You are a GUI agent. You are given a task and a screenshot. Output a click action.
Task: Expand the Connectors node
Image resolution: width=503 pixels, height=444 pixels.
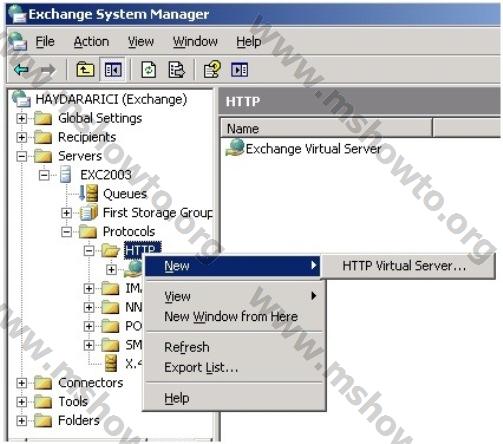tap(22, 383)
